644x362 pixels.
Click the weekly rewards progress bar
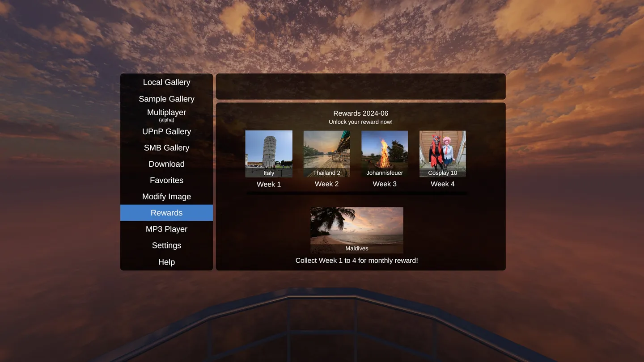356,193
